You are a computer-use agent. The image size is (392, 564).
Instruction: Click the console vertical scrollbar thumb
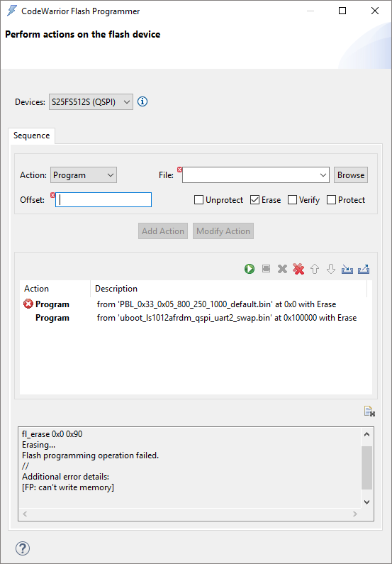[x=367, y=468]
